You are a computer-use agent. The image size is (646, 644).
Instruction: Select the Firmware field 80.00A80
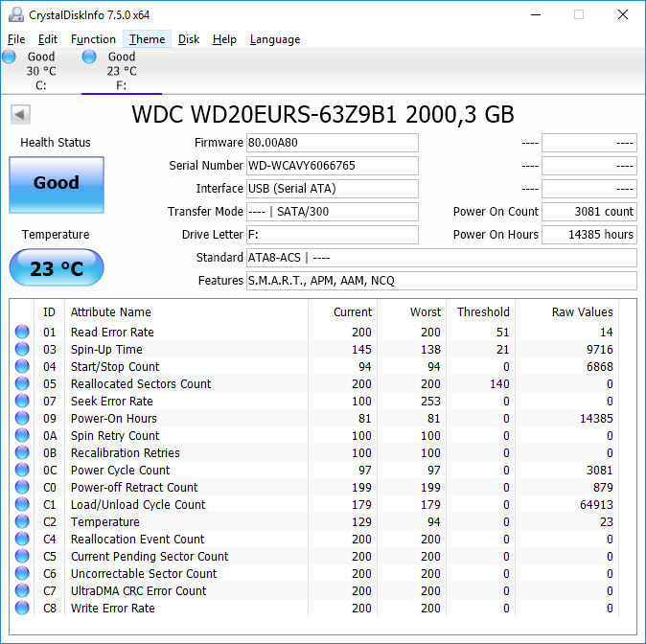tap(333, 143)
